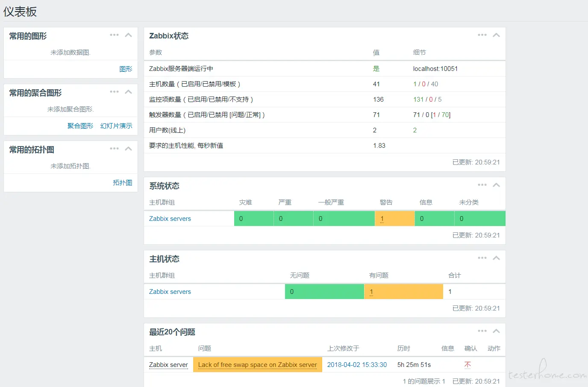Screen dimensions: 588x387
Task: Click the 未分类 count cell in 系统状态
Action: coord(480,219)
